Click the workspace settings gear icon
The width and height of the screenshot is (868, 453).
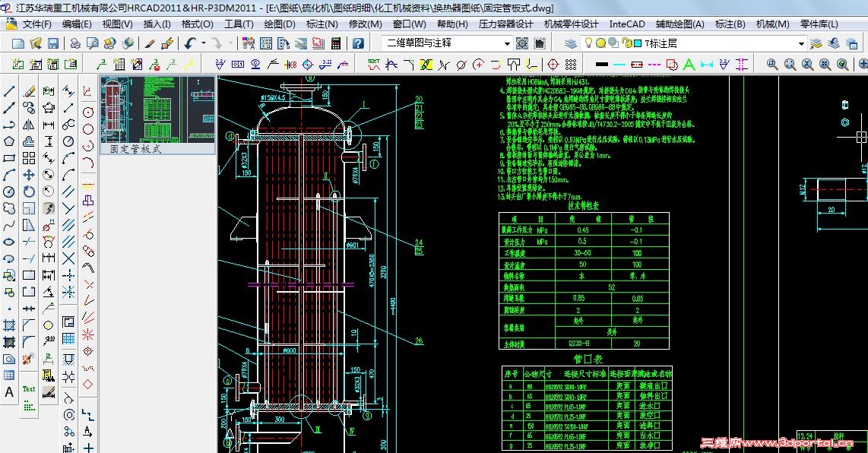tap(522, 43)
